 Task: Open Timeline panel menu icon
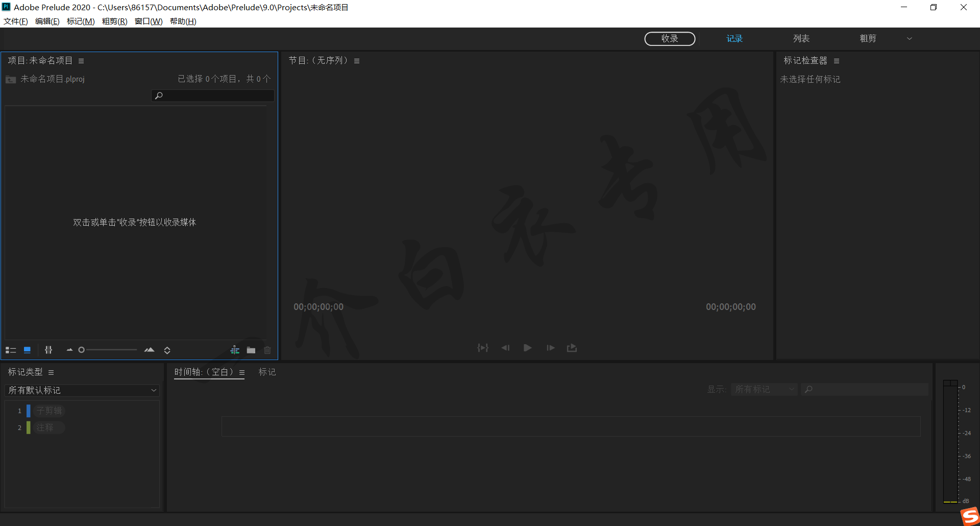click(242, 372)
